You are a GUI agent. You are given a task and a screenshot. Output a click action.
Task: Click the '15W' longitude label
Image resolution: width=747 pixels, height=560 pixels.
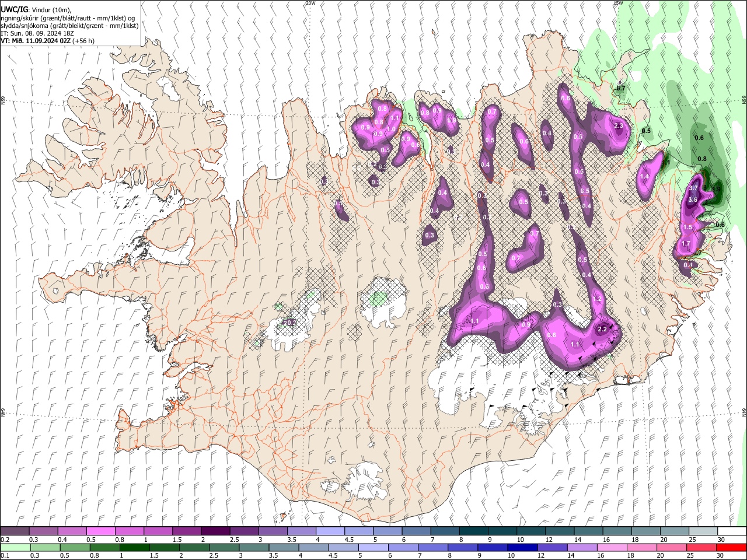click(x=617, y=3)
